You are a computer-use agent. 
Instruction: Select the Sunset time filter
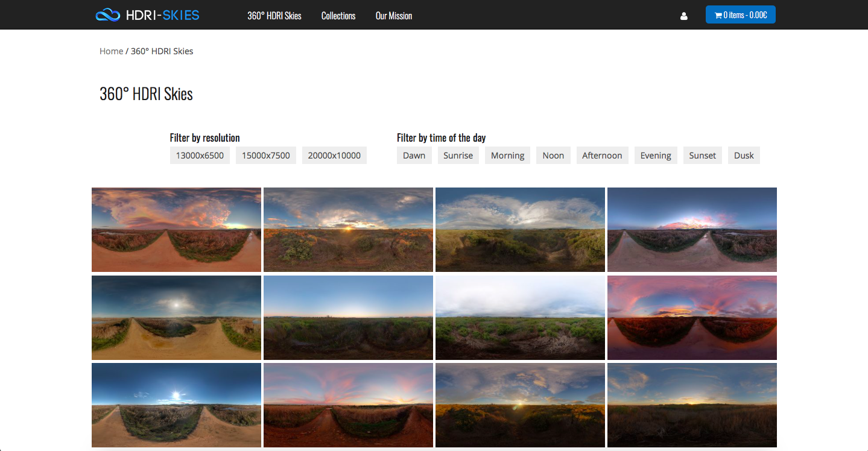pos(703,156)
